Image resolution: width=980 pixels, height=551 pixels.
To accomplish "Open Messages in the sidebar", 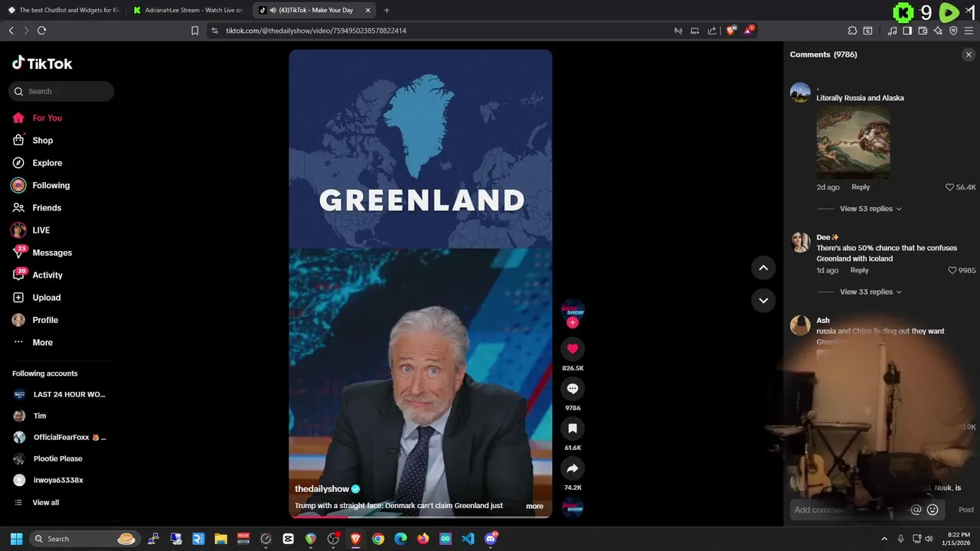I will (x=52, y=253).
